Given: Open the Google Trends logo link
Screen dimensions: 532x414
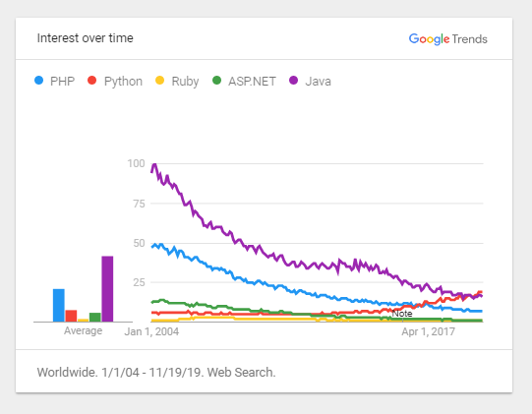Looking at the screenshot, I should (447, 39).
